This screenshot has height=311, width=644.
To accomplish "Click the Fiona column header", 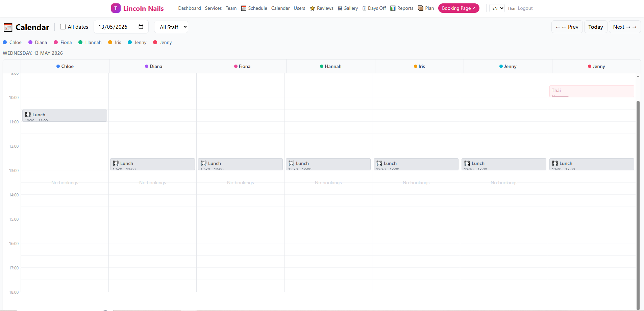I will point(242,66).
